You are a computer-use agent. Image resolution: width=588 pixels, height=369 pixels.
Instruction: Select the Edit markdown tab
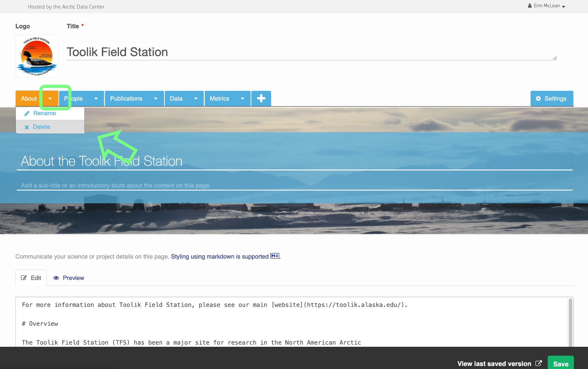pos(31,278)
